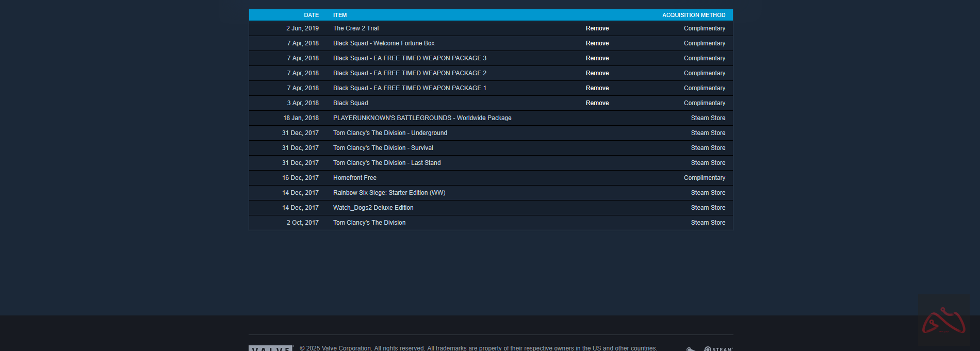Click the Steam logo in the footer

[x=718, y=349]
